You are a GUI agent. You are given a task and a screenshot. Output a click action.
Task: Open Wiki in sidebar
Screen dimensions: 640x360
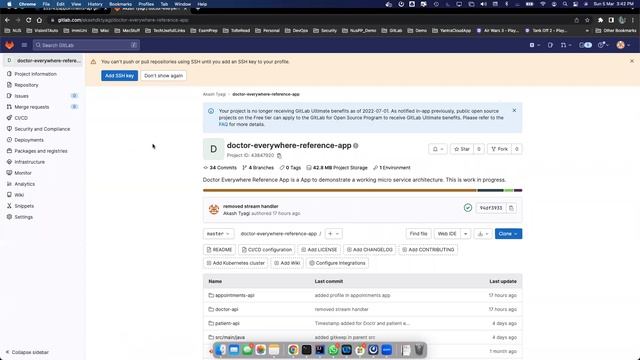point(19,195)
